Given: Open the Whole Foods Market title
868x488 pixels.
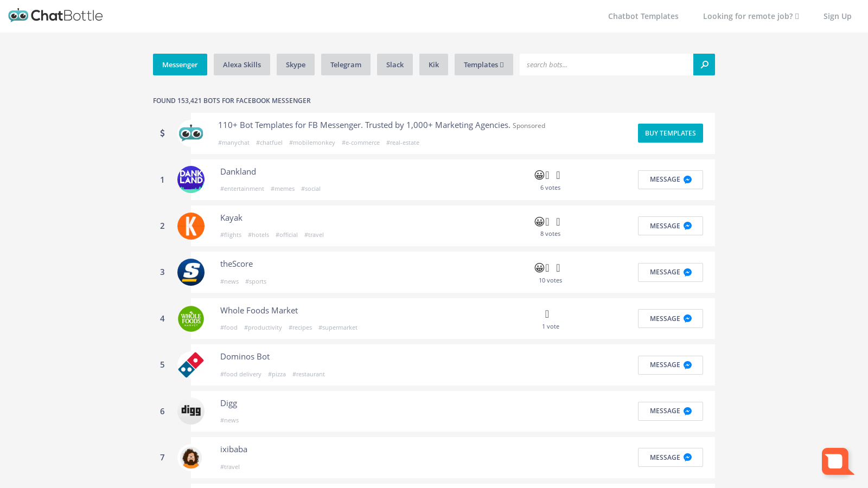Looking at the screenshot, I should [259, 311].
